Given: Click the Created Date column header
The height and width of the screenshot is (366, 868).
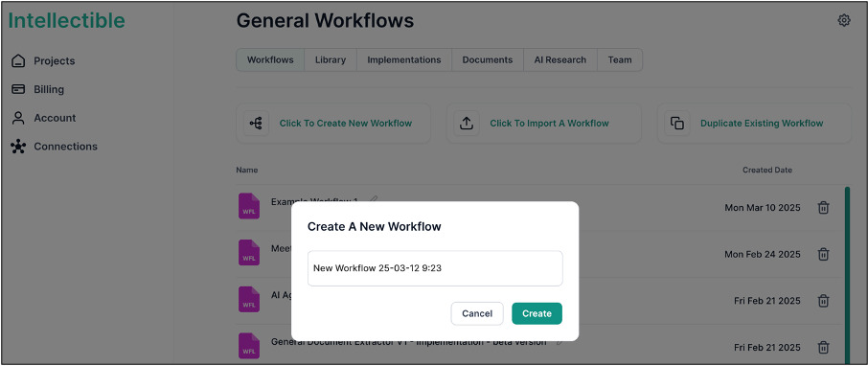Looking at the screenshot, I should point(767,170).
